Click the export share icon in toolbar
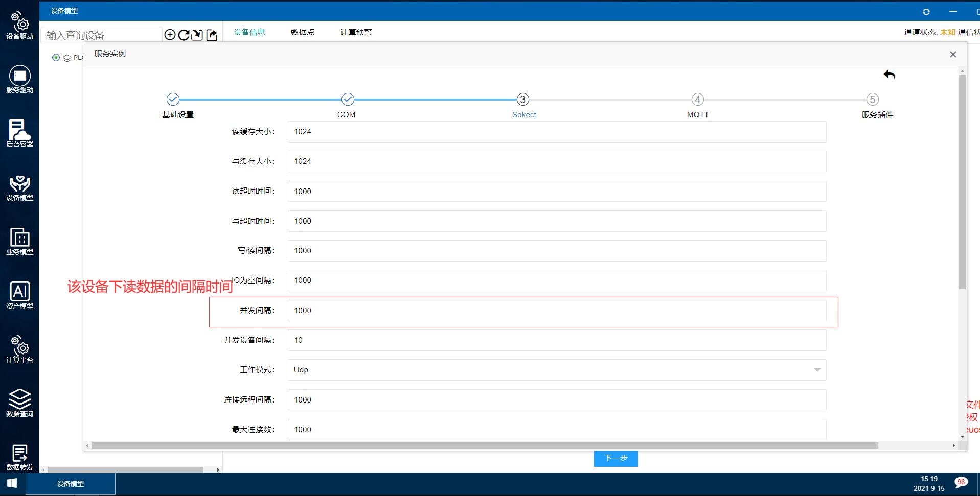Screen dimensions: 980x496 (x=212, y=35)
